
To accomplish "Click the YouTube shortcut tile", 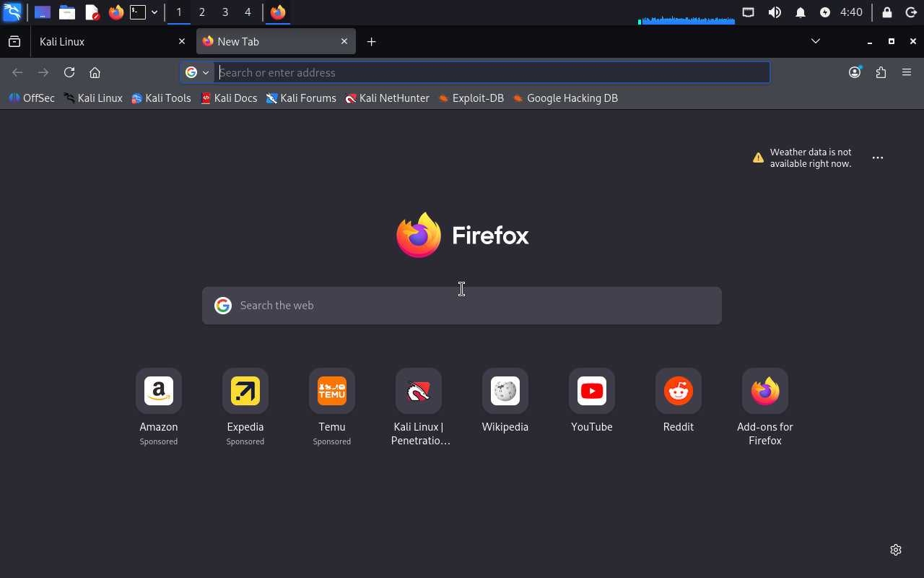I will tap(591, 392).
